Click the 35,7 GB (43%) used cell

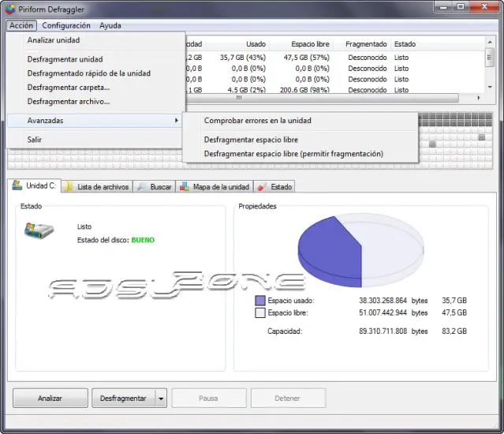(x=243, y=58)
